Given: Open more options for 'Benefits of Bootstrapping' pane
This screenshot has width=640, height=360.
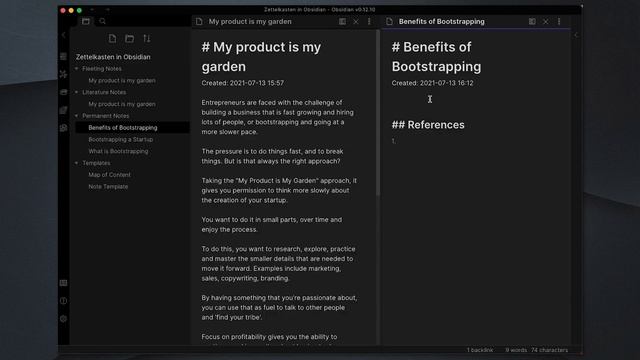Looking at the screenshot, I should (x=559, y=22).
